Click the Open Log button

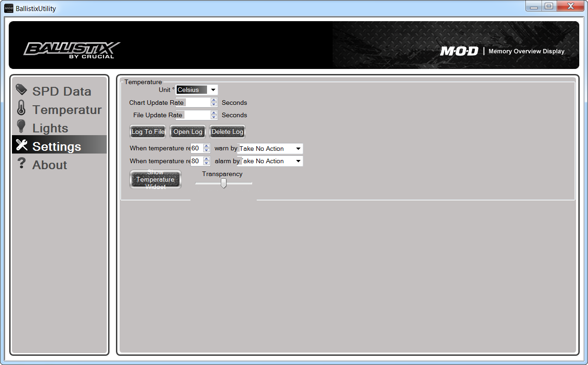[188, 132]
